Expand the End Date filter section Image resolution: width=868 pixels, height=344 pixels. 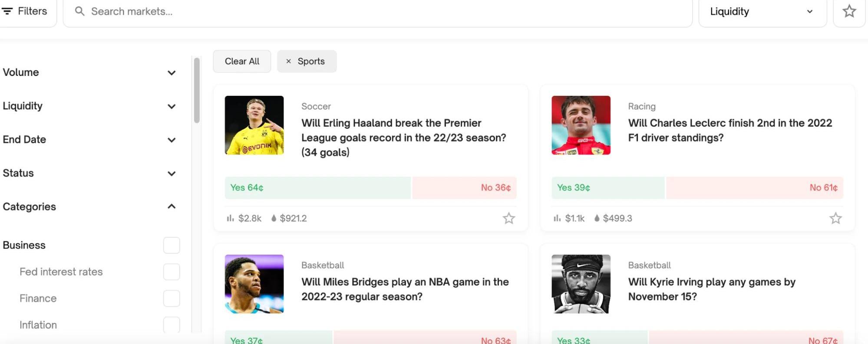172,140
